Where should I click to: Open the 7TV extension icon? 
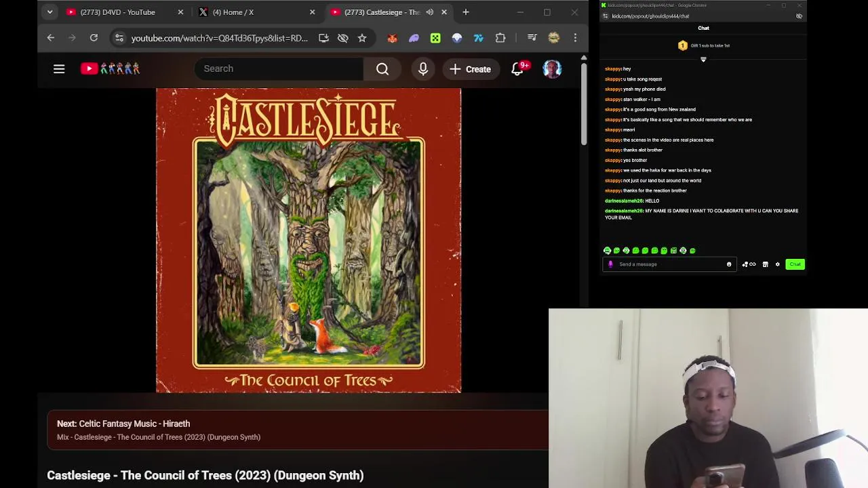coord(479,38)
